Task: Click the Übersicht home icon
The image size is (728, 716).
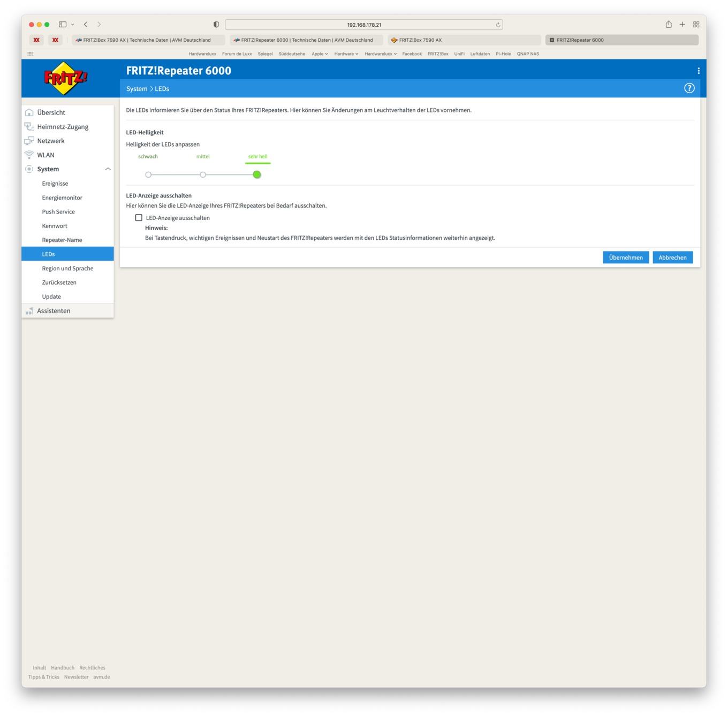Action: pyautogui.click(x=29, y=112)
